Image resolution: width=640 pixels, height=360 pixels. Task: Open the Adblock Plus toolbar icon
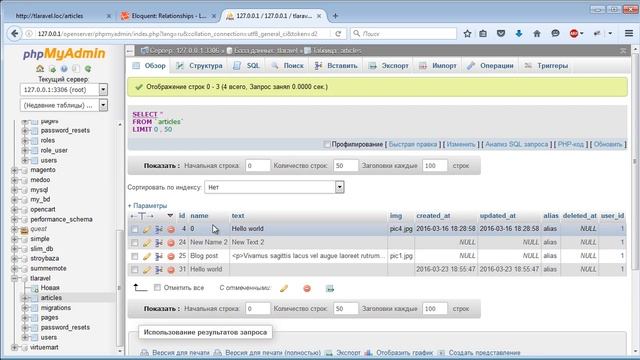(x=574, y=33)
